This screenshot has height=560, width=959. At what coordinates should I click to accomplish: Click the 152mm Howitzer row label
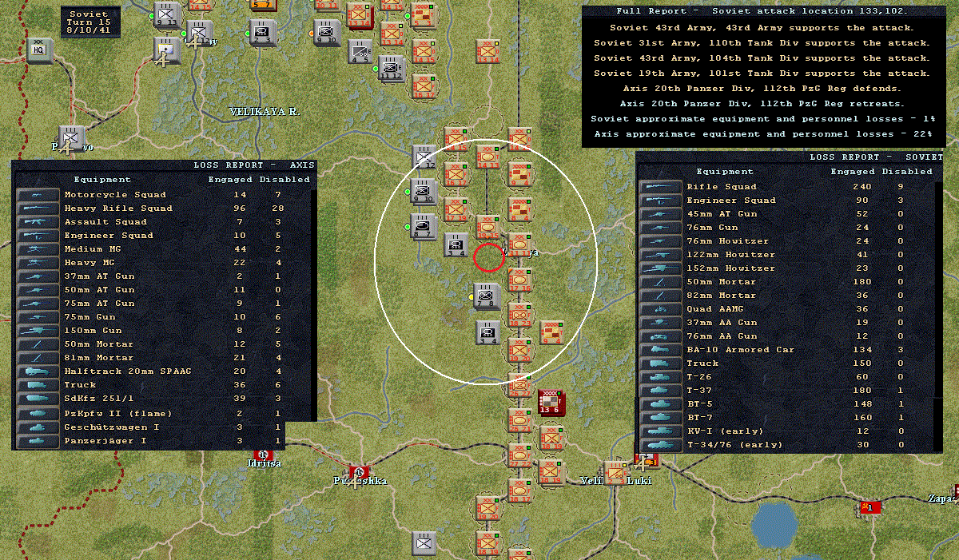coord(730,268)
